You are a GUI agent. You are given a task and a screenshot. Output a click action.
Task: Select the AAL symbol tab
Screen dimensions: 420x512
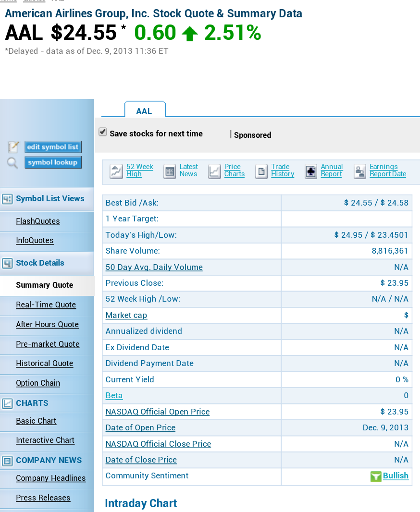point(144,110)
